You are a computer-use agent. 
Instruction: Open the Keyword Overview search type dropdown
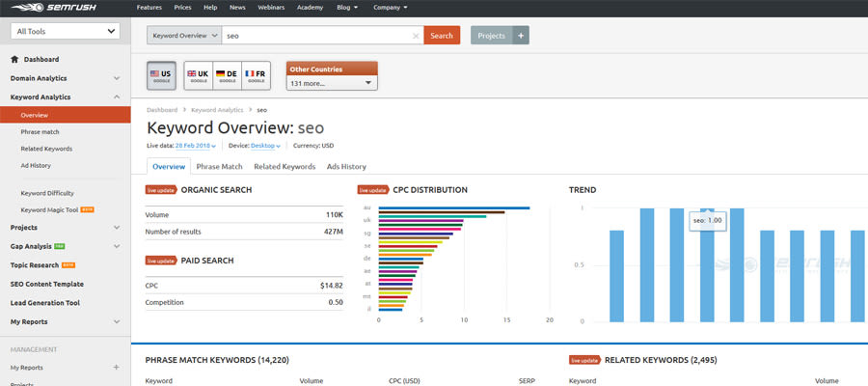184,36
